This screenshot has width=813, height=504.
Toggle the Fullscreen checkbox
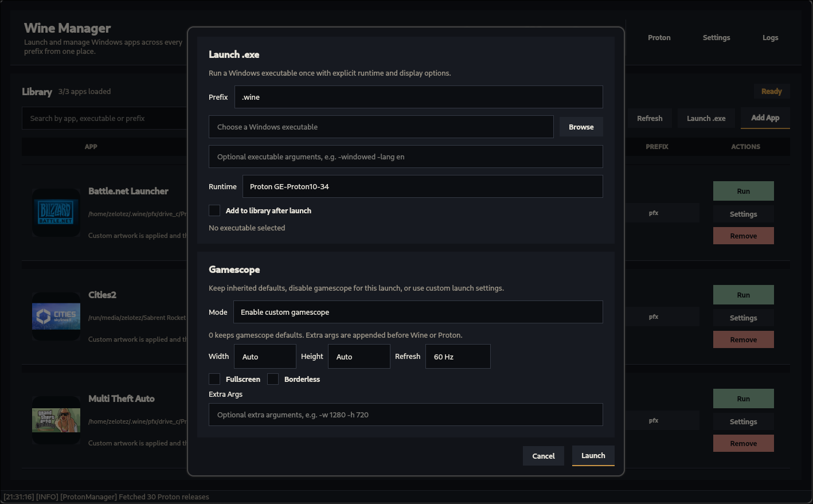point(214,379)
